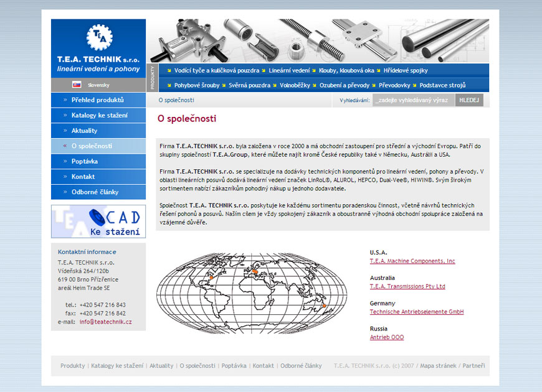Image resolution: width=542 pixels, height=392 pixels.
Task: Open Kontakt footer link
Action: pyautogui.click(x=263, y=366)
